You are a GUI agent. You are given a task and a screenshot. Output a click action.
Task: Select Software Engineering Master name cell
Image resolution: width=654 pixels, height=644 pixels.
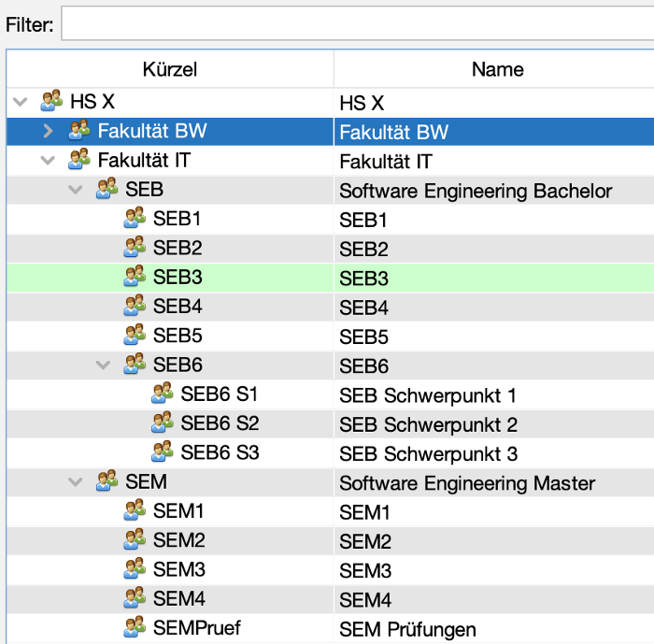pyautogui.click(x=467, y=483)
